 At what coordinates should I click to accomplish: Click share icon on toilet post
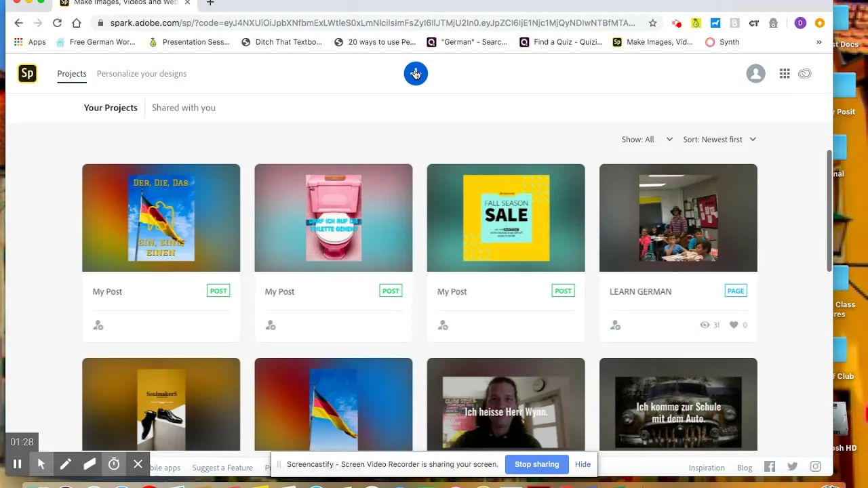271,325
